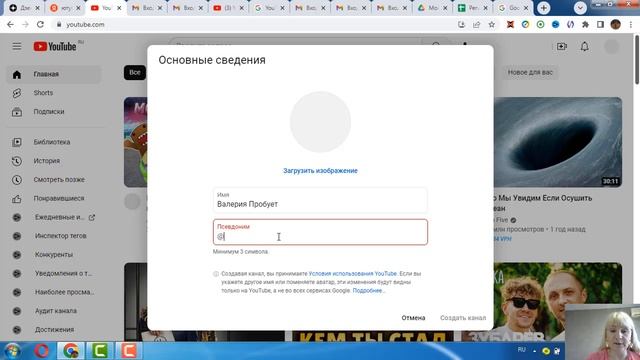Switch to the Google Drive tab
Image resolution: width=640 pixels, height=360 pixels.
point(432,8)
